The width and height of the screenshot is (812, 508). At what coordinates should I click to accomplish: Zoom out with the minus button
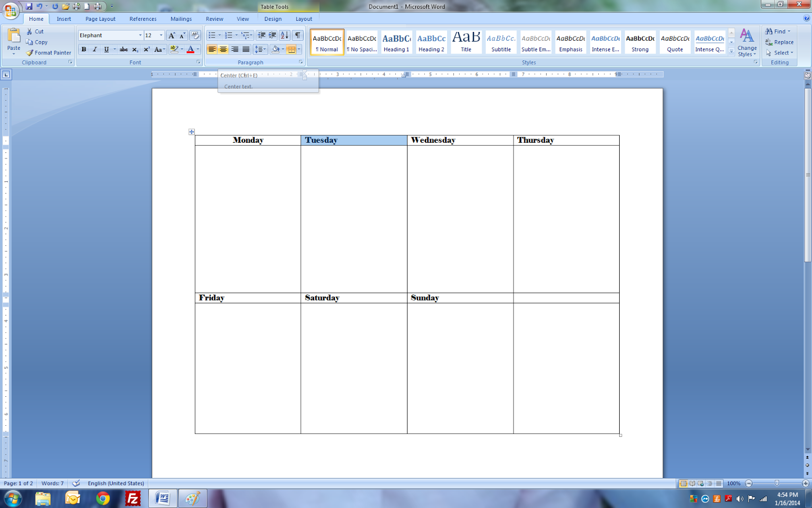(749, 484)
